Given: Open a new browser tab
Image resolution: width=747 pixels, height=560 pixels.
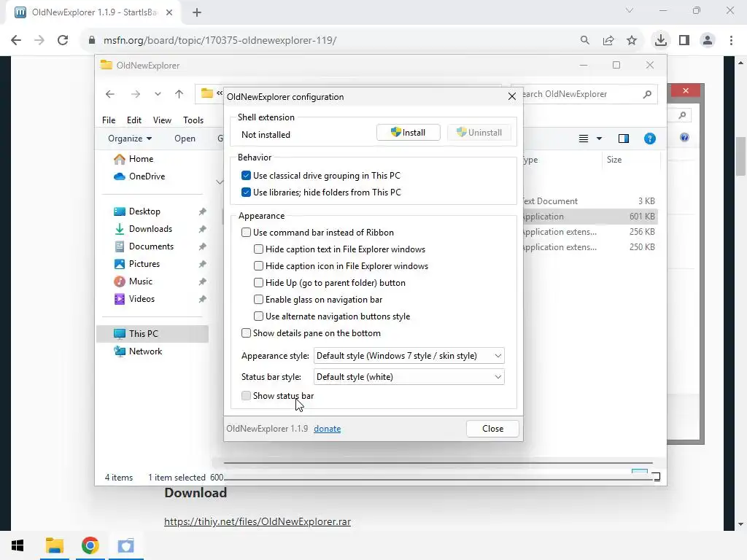Looking at the screenshot, I should pos(197,13).
